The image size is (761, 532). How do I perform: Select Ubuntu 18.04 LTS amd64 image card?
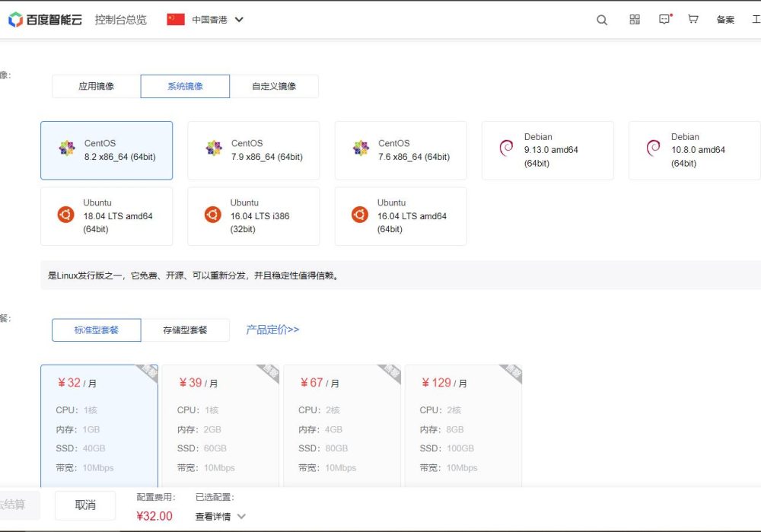pos(107,216)
